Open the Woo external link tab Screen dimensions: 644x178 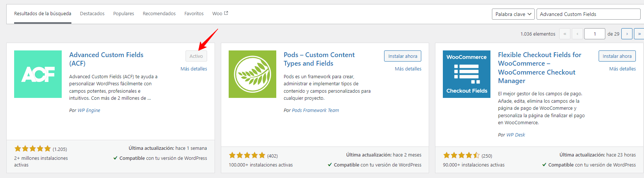tap(220, 14)
